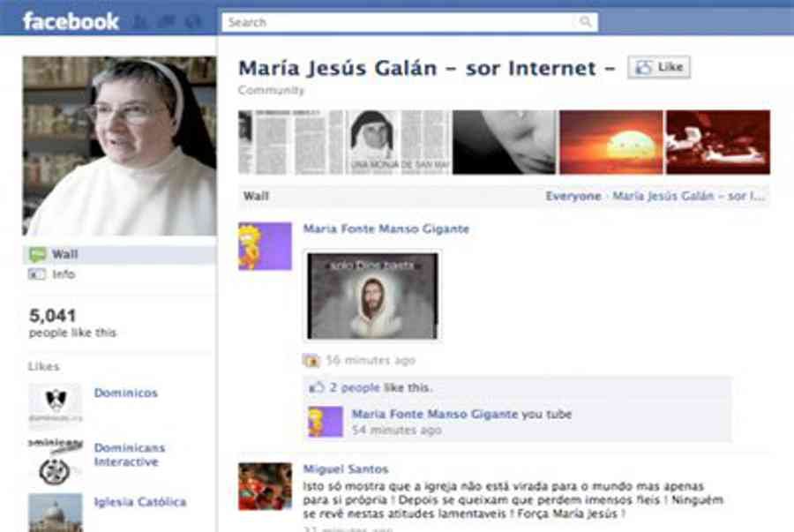Open the '56 minutes ago' timestamp
The width and height of the screenshot is (794, 532).
pyautogui.click(x=371, y=361)
